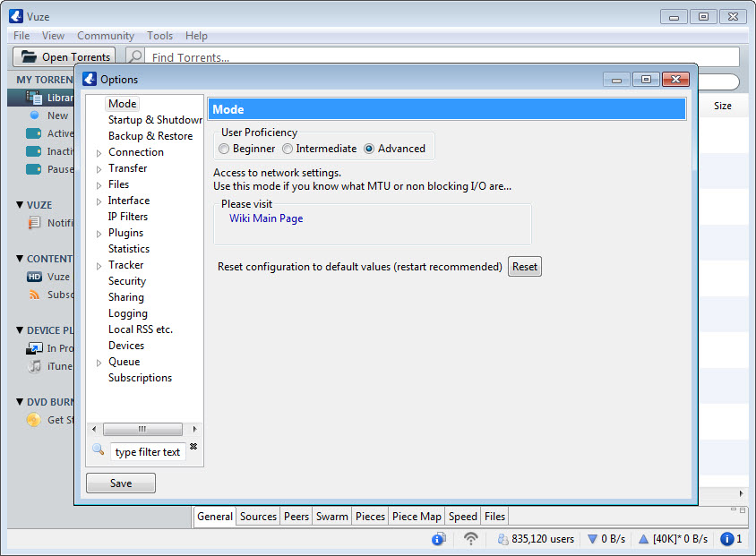Expand the Files options node

(99, 185)
